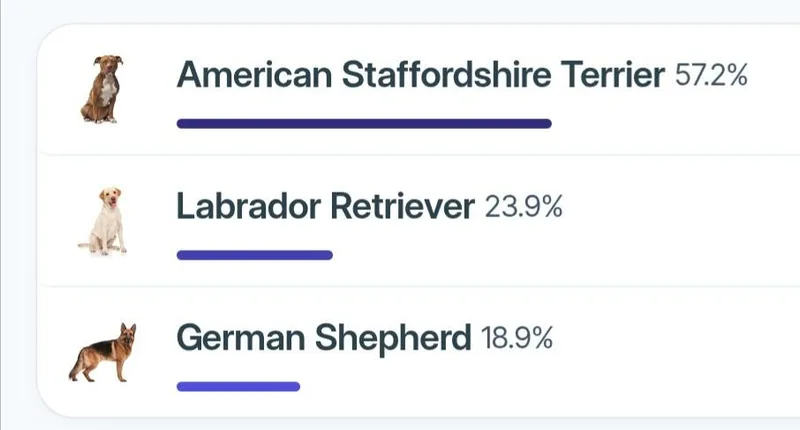Click the yellow Labrador Retriever dog image

[x=104, y=220]
